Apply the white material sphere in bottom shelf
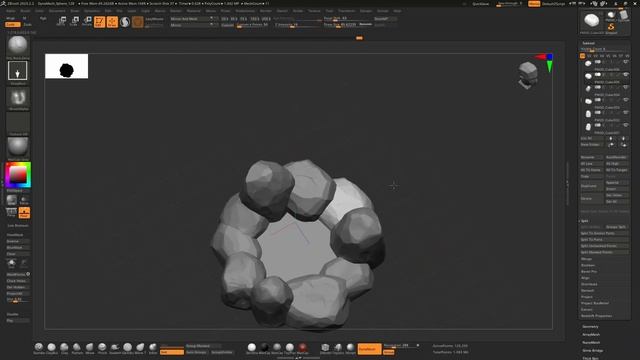 pos(252,347)
